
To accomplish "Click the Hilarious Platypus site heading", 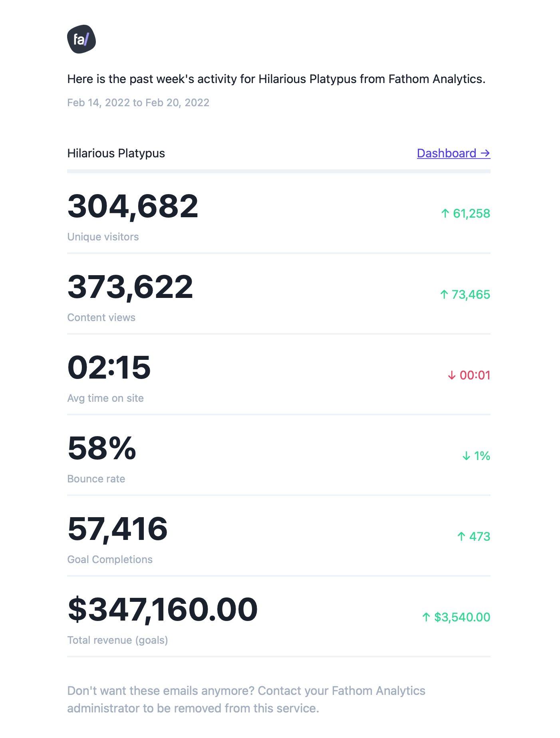I will point(116,153).
